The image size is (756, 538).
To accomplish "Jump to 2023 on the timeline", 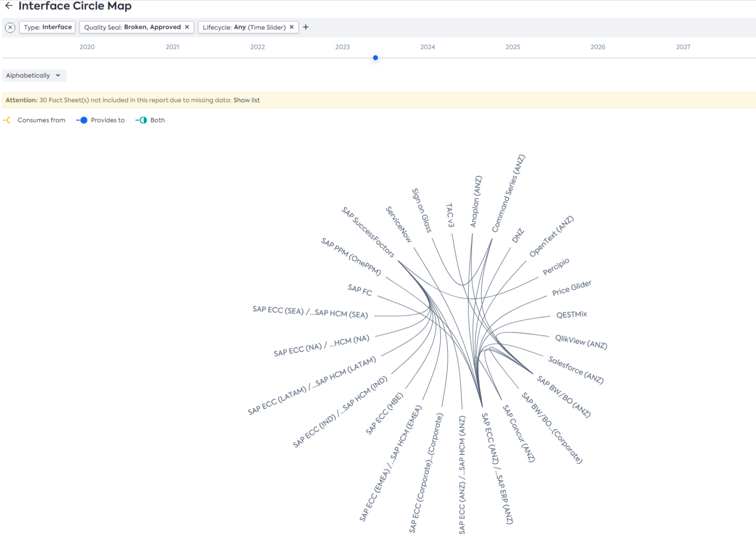I will click(343, 47).
